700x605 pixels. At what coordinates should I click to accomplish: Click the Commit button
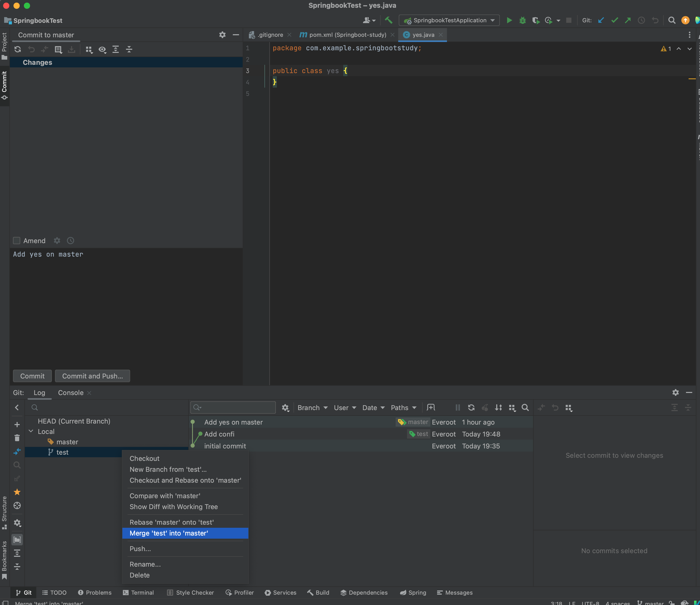tap(32, 376)
